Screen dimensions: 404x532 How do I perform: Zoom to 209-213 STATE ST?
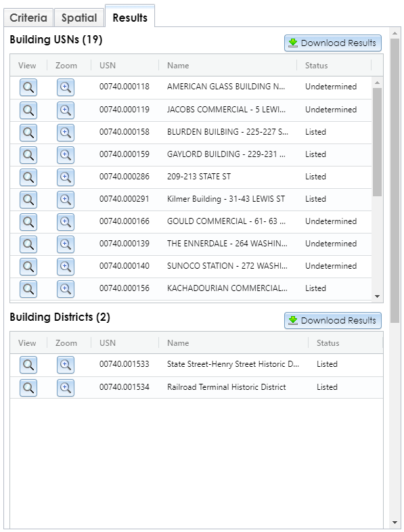66,177
